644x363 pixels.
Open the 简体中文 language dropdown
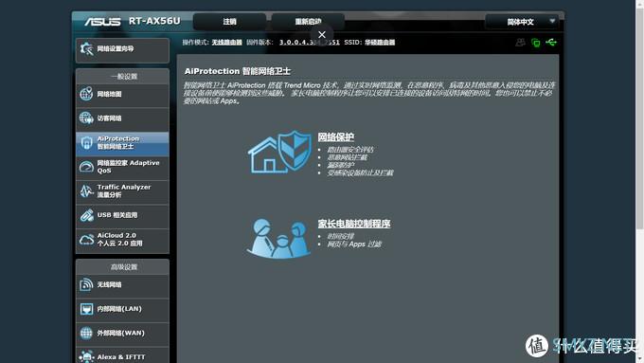pos(522,22)
